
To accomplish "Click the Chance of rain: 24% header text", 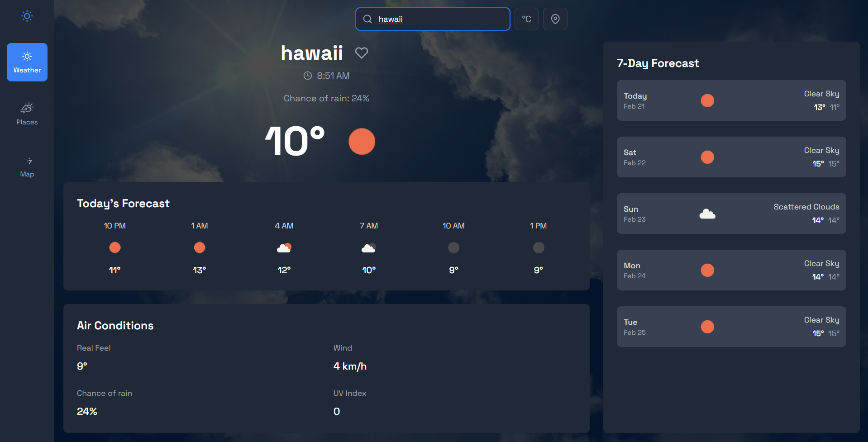I will (x=326, y=98).
